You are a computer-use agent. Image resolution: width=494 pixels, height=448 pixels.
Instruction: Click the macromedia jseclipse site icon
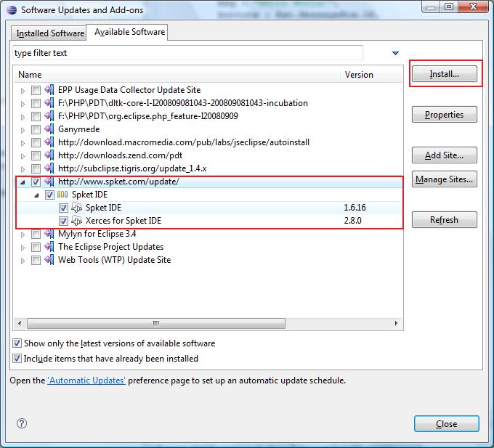49,142
